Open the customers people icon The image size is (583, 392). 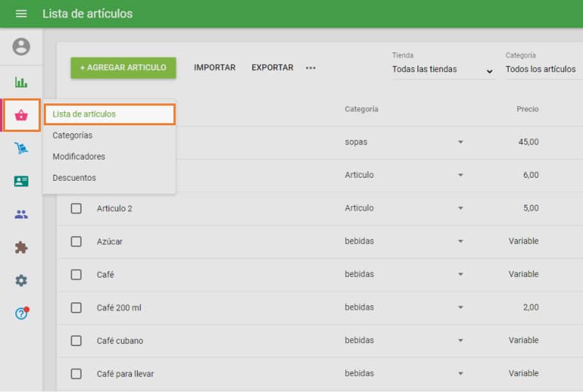21,214
